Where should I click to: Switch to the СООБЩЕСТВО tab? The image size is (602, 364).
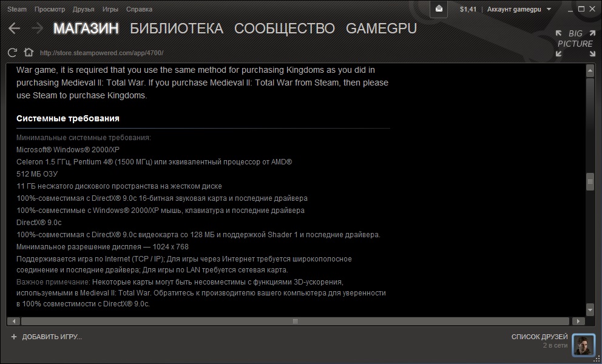(285, 29)
